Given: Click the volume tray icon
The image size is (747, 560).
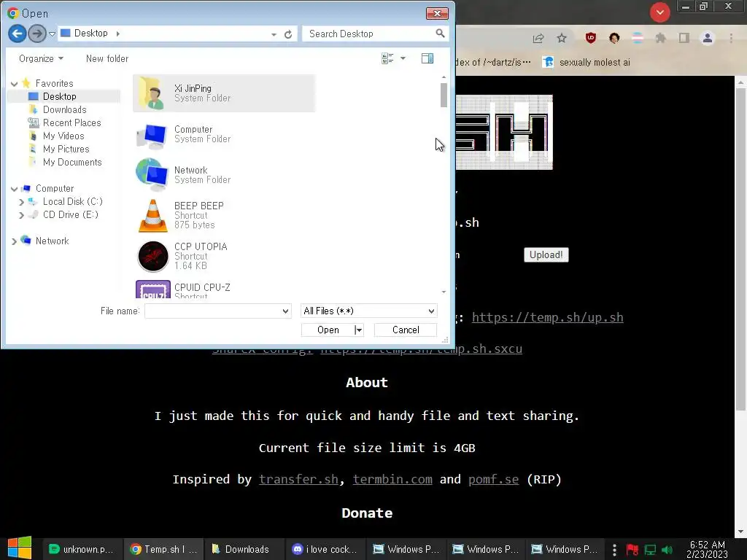Looking at the screenshot, I should point(667,550).
